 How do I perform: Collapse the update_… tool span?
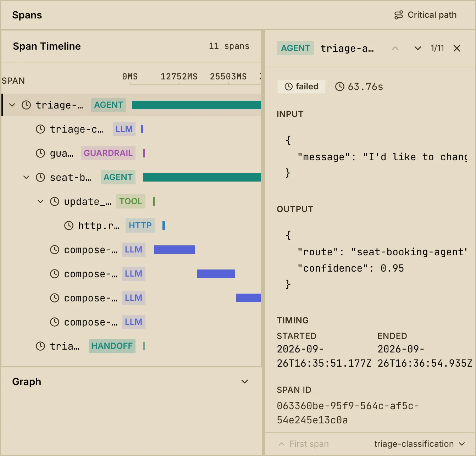tap(40, 201)
